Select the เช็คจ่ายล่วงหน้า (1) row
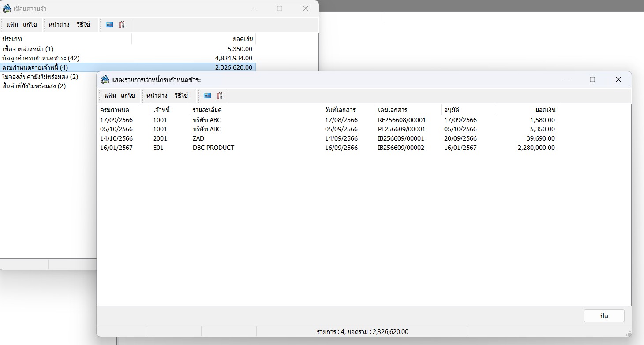Viewport: 644px width, 345px height. pyautogui.click(x=28, y=49)
